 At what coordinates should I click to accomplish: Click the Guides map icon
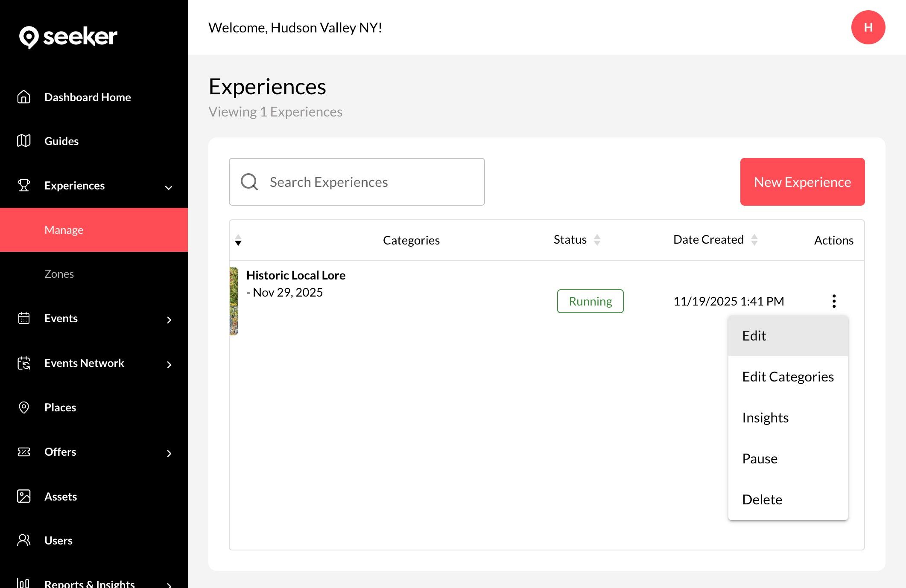point(24,141)
